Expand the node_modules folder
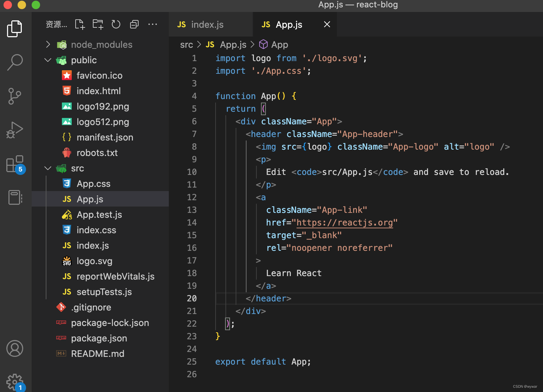Screen dimensions: 543x392 point(100,45)
